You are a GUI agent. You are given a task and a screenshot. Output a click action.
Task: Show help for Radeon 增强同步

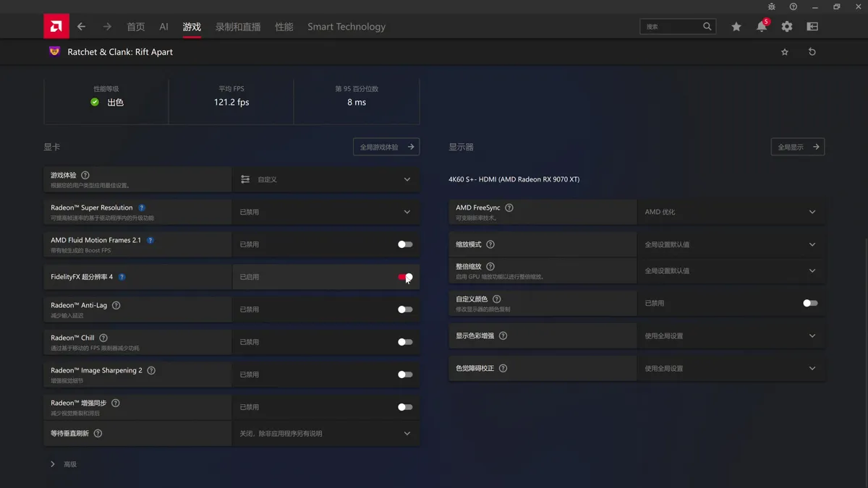(x=116, y=403)
